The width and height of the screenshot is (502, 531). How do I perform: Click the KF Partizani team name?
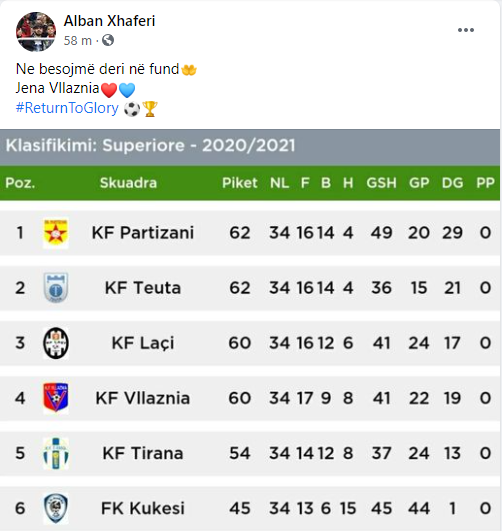coord(143,233)
